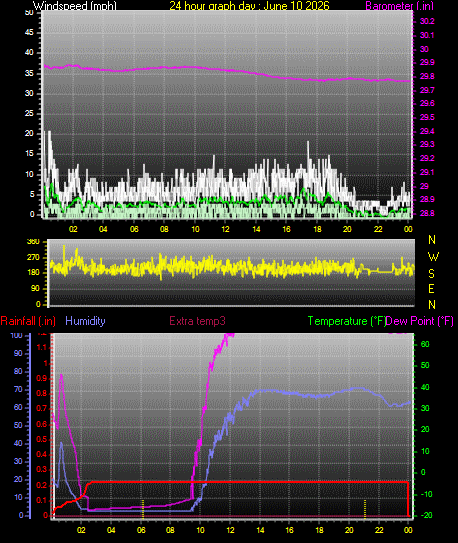Click the 12 hour mark on windspeed graph
Image resolution: width=458 pixels, height=543 pixels.
[225, 229]
